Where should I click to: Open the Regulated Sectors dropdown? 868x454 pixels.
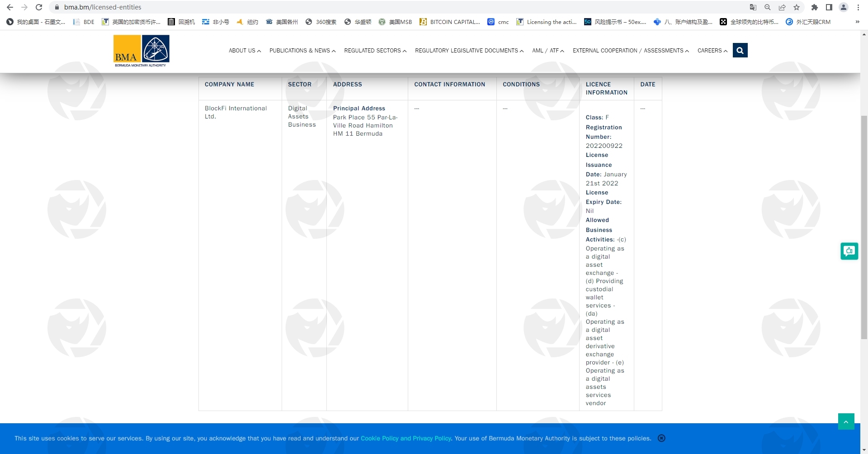[x=375, y=51]
